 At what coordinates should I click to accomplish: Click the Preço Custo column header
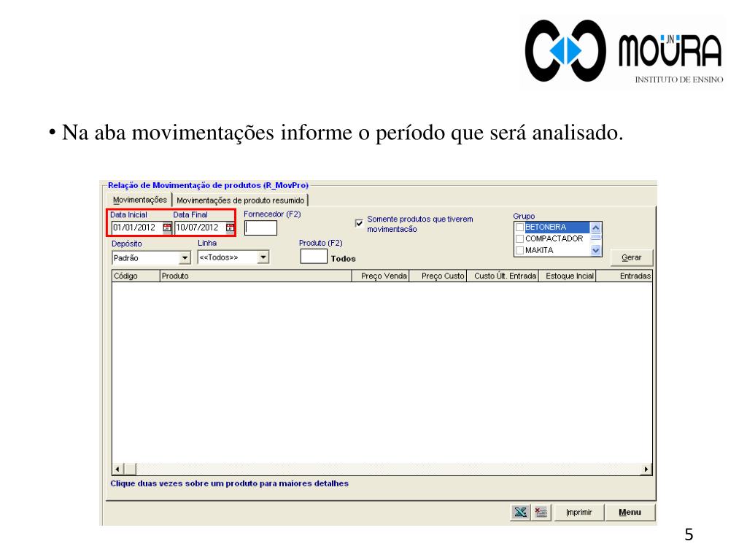point(438,276)
